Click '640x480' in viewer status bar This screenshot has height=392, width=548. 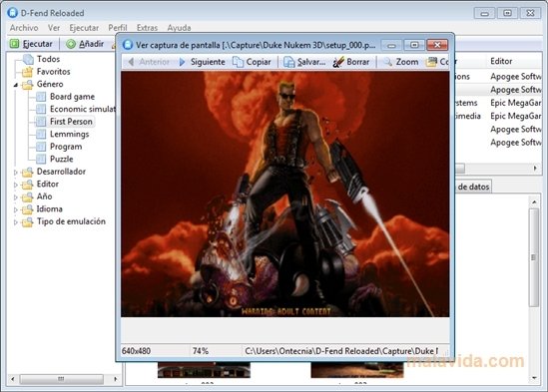pyautogui.click(x=137, y=351)
